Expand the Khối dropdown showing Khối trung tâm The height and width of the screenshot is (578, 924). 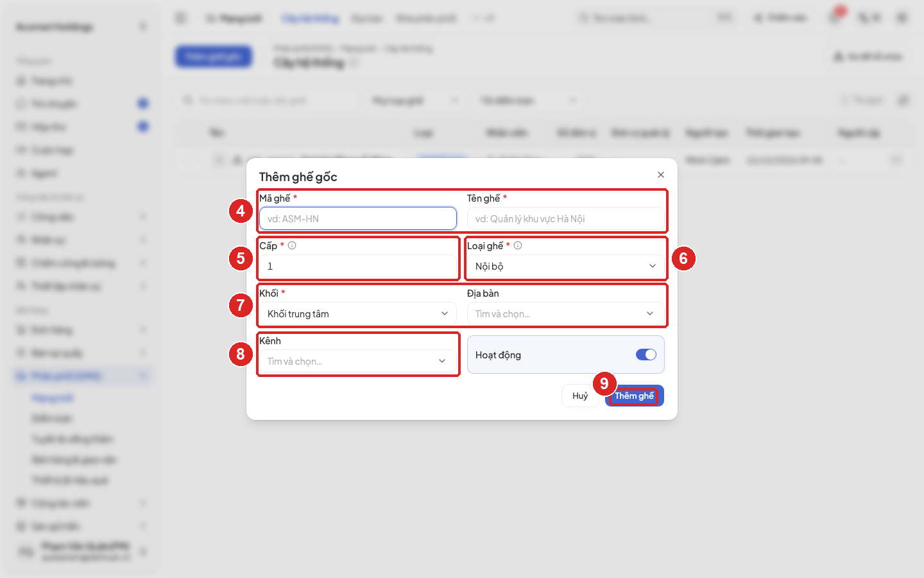358,313
